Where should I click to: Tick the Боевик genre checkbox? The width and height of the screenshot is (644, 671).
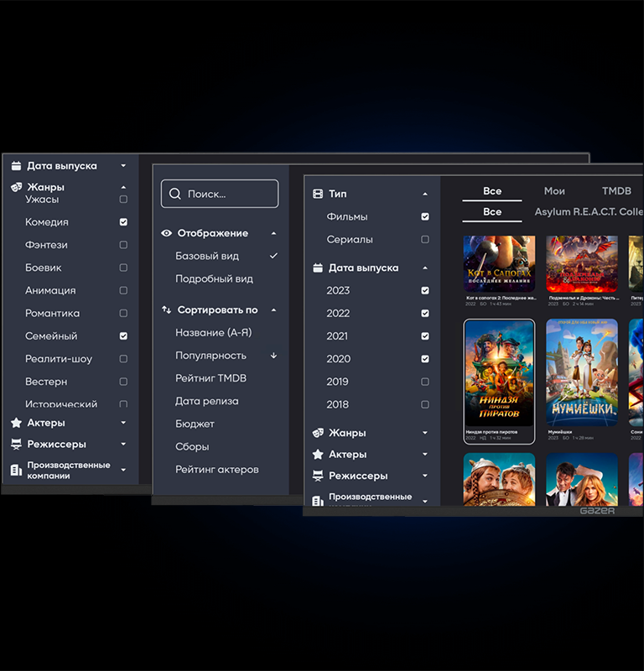pos(123,268)
